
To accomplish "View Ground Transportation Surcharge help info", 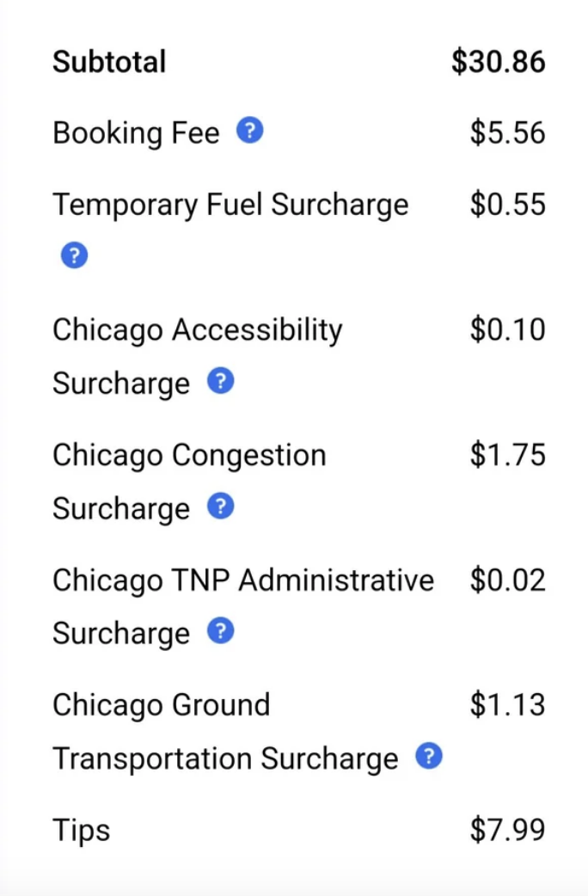I will click(x=428, y=757).
